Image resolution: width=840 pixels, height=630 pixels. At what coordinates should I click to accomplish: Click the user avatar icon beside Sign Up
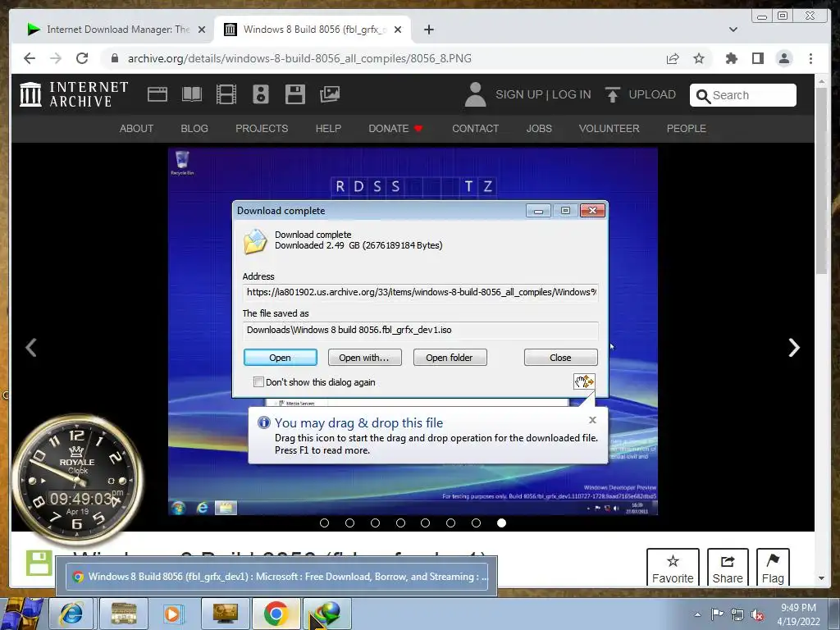pyautogui.click(x=475, y=94)
